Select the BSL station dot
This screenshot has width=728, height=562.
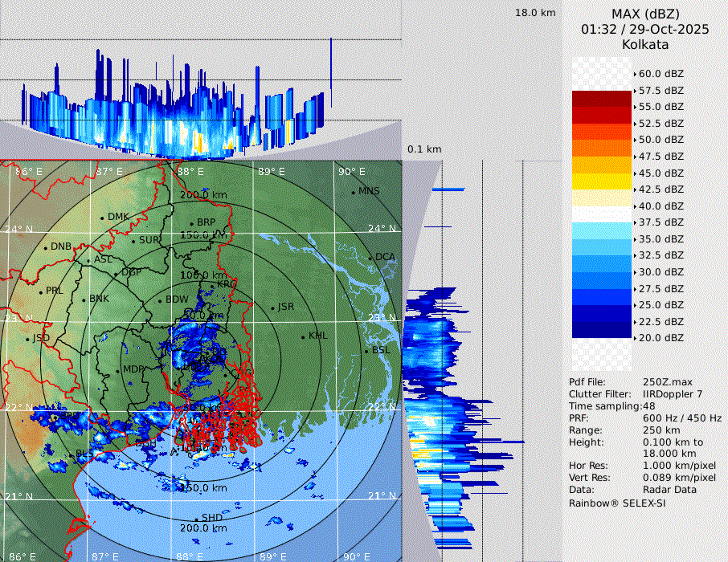pyautogui.click(x=367, y=352)
